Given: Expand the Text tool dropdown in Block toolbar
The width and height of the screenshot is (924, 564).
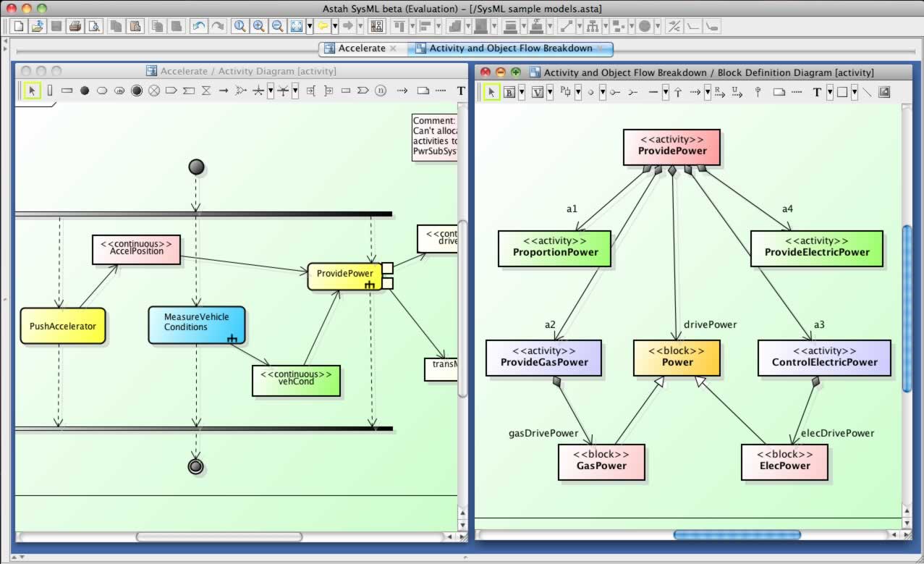Looking at the screenshot, I should (830, 92).
